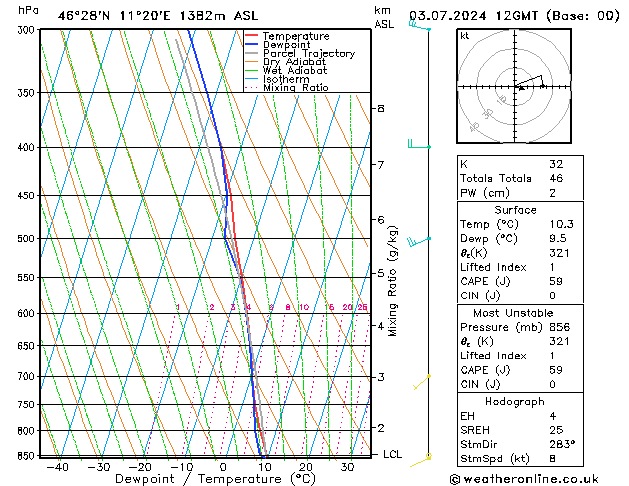The width and height of the screenshot is (629, 486).
Task: Click the 'Totals Totals' row value 46
Action: [556, 178]
